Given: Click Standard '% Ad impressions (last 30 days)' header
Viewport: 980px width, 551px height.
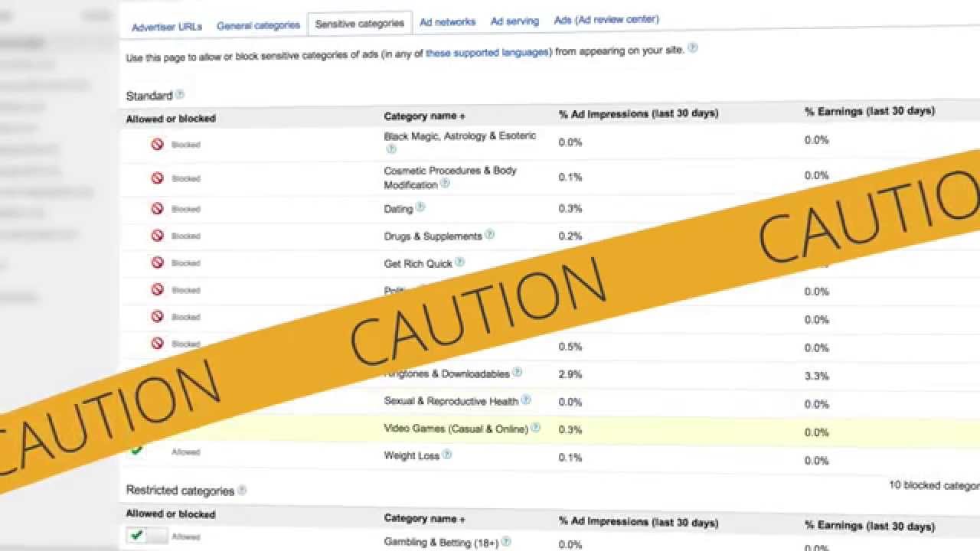Looking at the screenshot, I should [639, 113].
